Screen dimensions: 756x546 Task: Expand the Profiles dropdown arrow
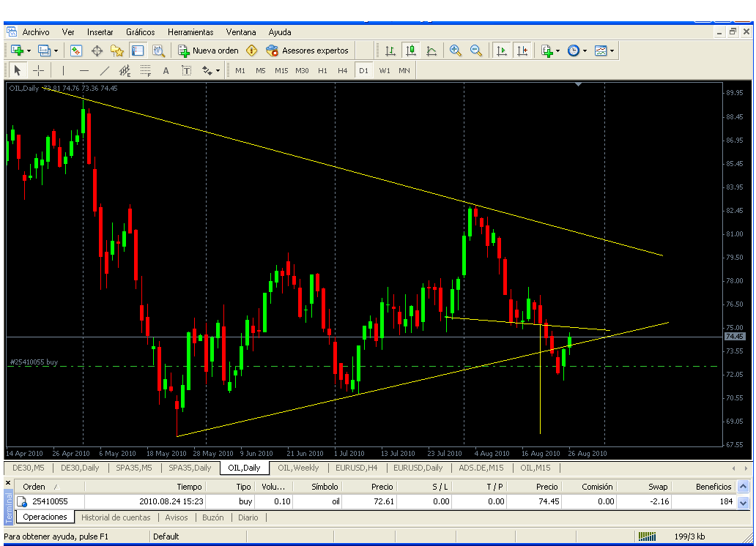point(56,51)
